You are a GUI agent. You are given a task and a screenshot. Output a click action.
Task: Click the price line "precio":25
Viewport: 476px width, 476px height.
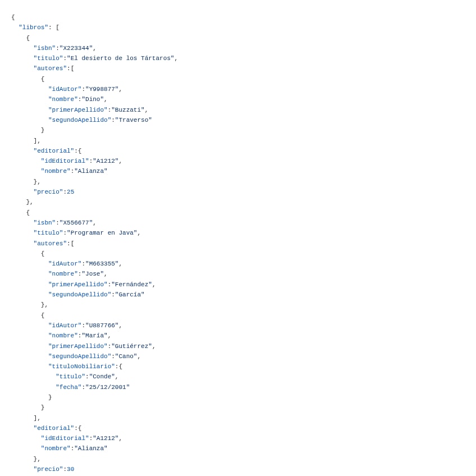pyautogui.click(x=54, y=192)
